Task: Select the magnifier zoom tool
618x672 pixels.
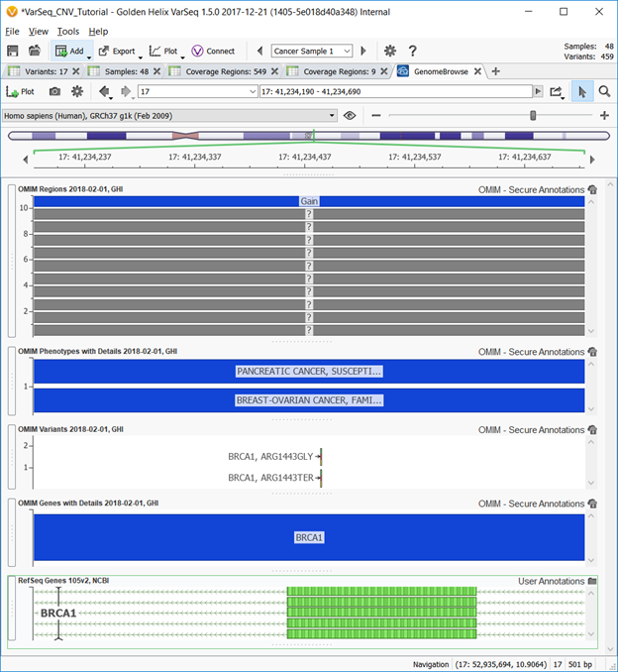Action: 604,91
